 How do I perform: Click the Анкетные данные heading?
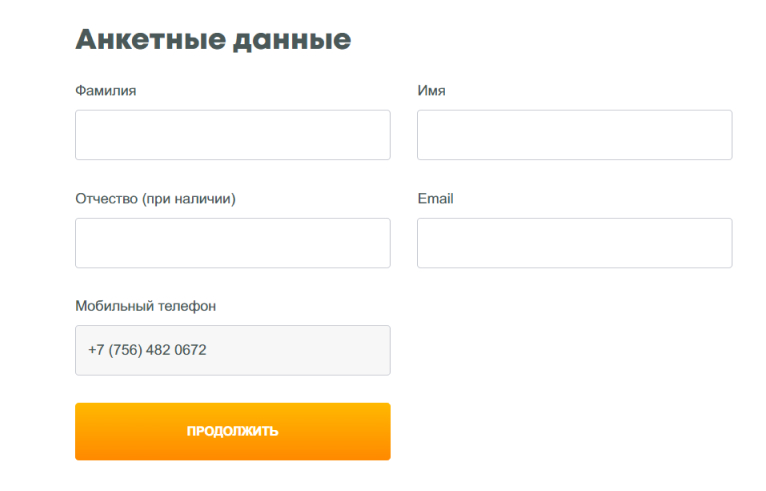213,40
